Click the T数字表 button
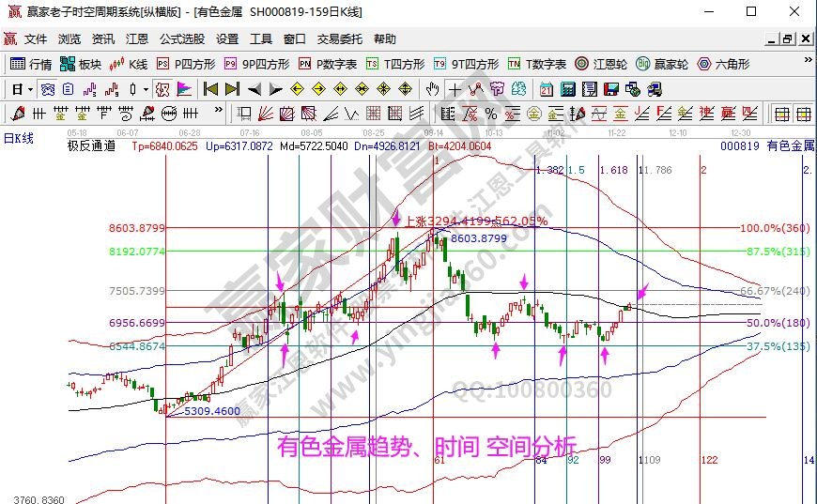 point(537,65)
